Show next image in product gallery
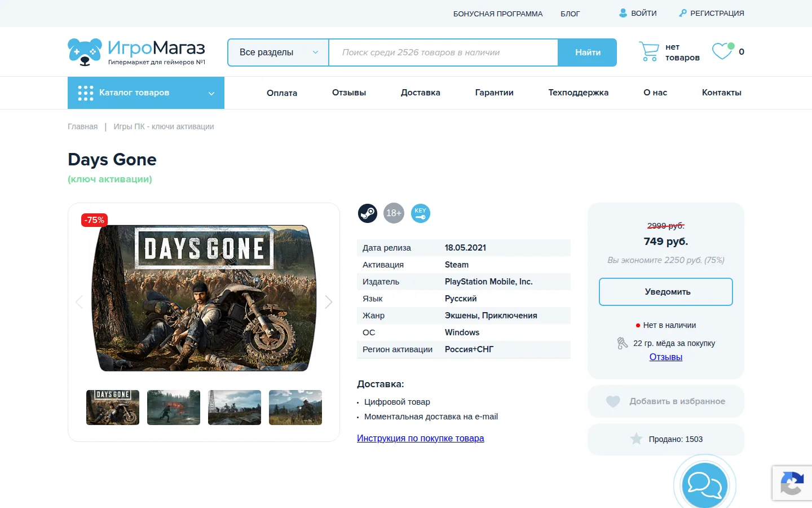Image resolution: width=812 pixels, height=508 pixels. pyautogui.click(x=329, y=302)
